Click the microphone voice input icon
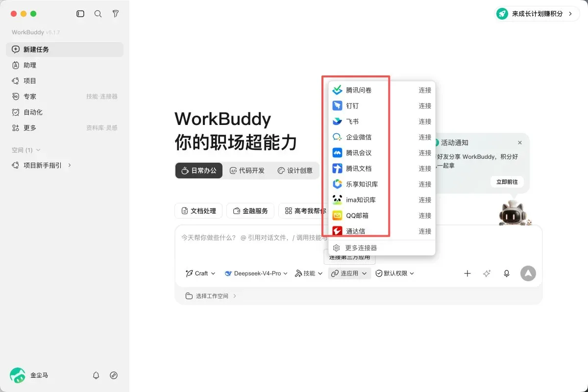588x392 pixels. coord(507,273)
